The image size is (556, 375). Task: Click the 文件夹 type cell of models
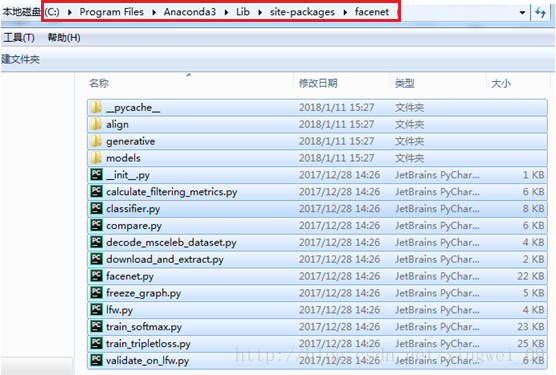[x=410, y=158]
